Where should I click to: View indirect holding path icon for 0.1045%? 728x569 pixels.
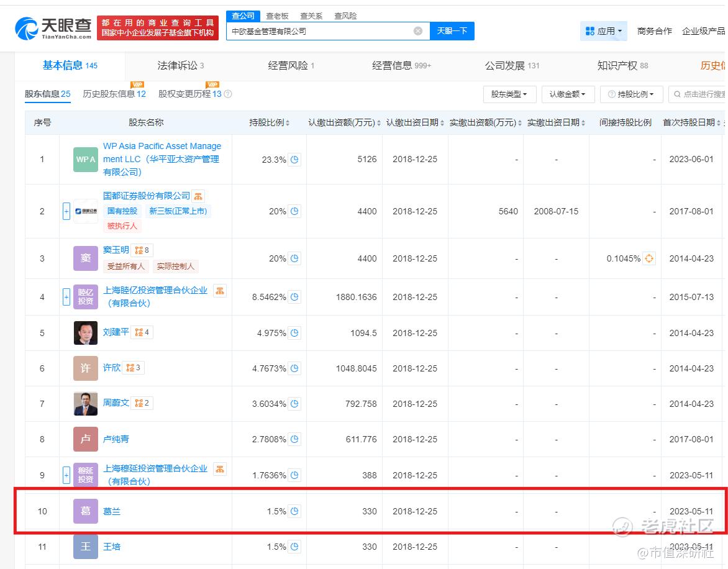pos(649,258)
